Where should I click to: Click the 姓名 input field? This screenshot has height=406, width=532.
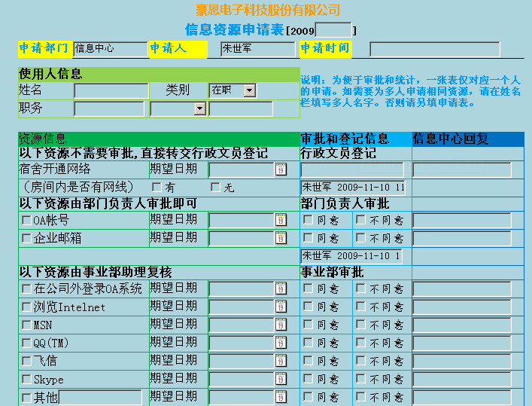pyautogui.click(x=111, y=90)
